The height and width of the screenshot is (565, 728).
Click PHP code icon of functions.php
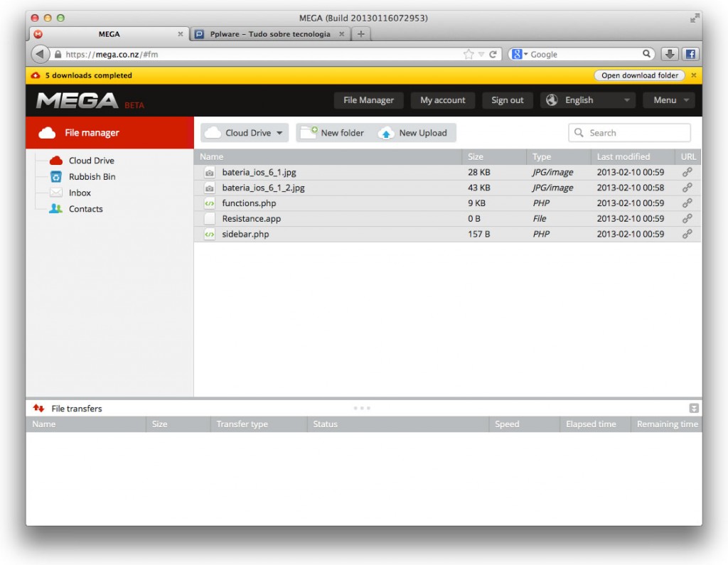click(210, 203)
